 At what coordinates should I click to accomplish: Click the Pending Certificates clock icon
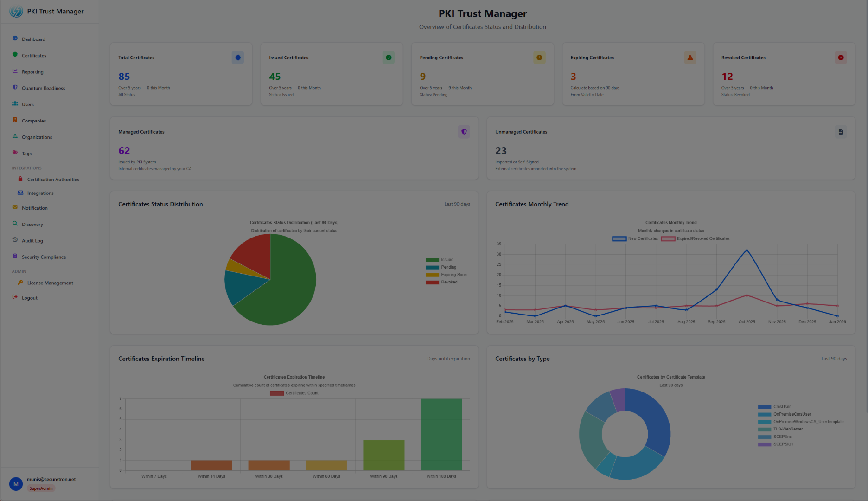tap(539, 58)
